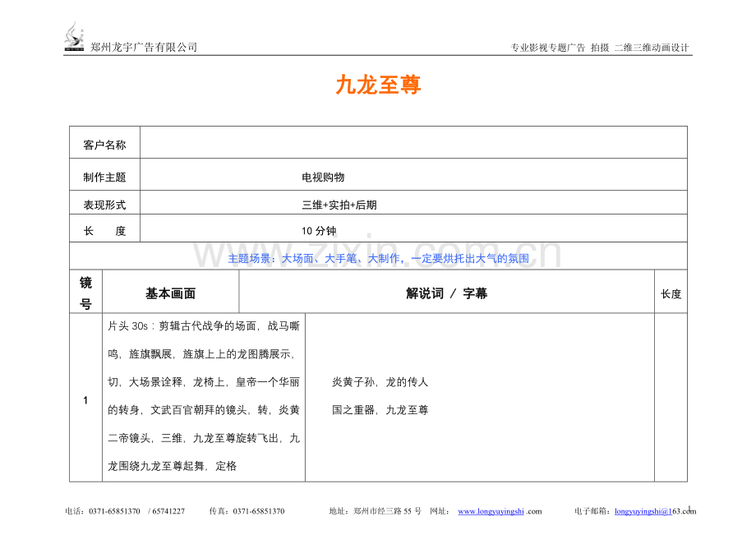Click the line starting 片头 30s
The image size is (756, 535).
click(x=204, y=326)
